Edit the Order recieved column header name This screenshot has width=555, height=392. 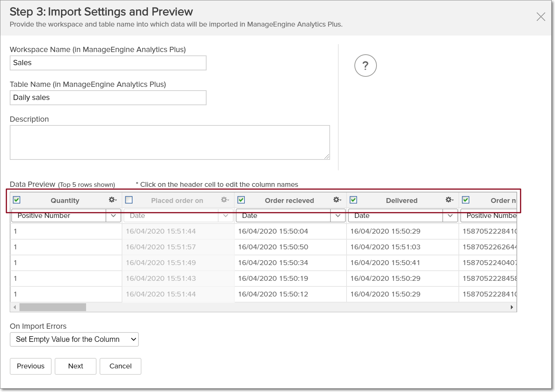[289, 201]
